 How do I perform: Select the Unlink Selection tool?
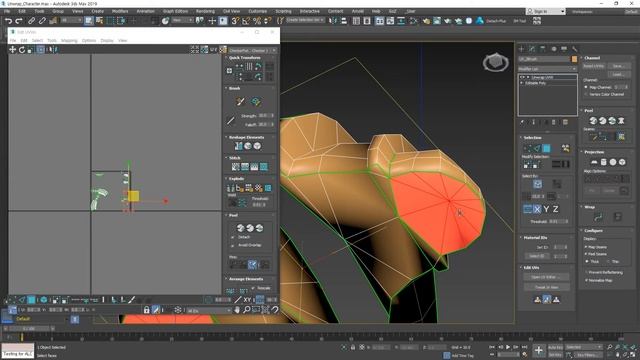click(42, 20)
